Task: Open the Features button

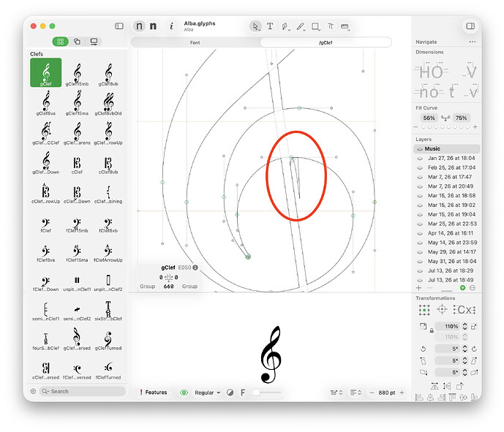Action: tap(154, 393)
